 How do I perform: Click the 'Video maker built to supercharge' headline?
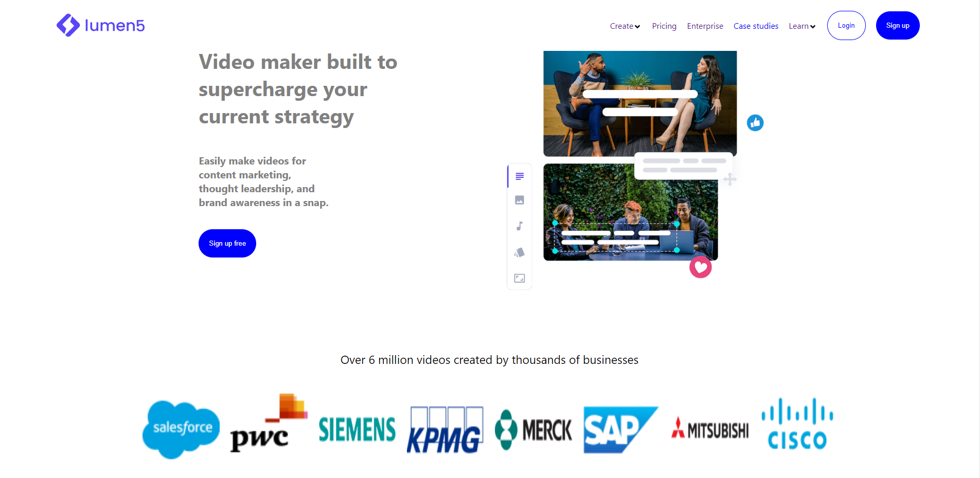(x=298, y=89)
